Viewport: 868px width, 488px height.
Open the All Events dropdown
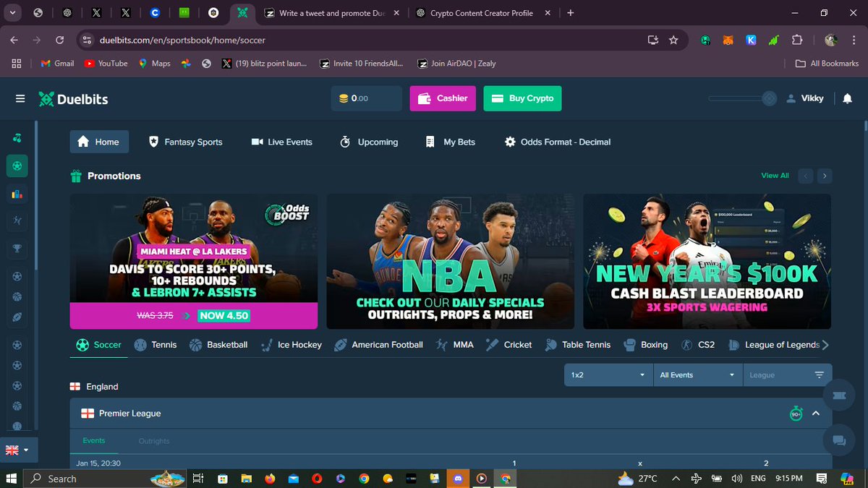[x=697, y=375]
